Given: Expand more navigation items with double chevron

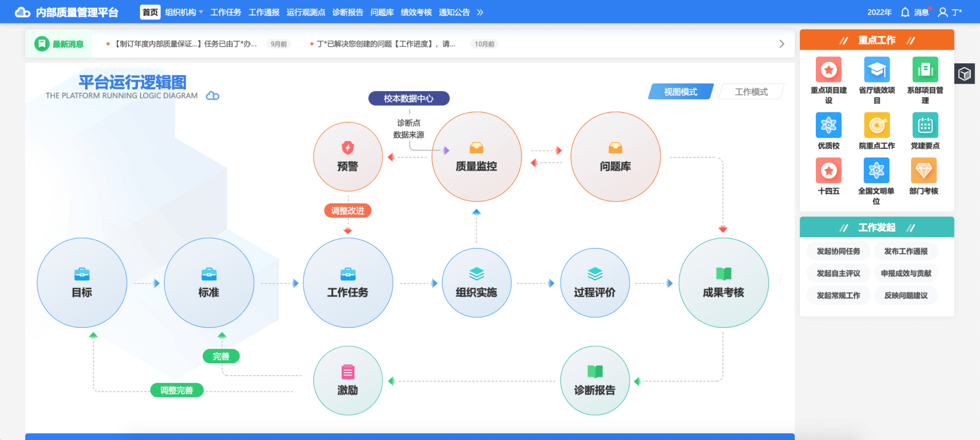Looking at the screenshot, I should tap(480, 12).
